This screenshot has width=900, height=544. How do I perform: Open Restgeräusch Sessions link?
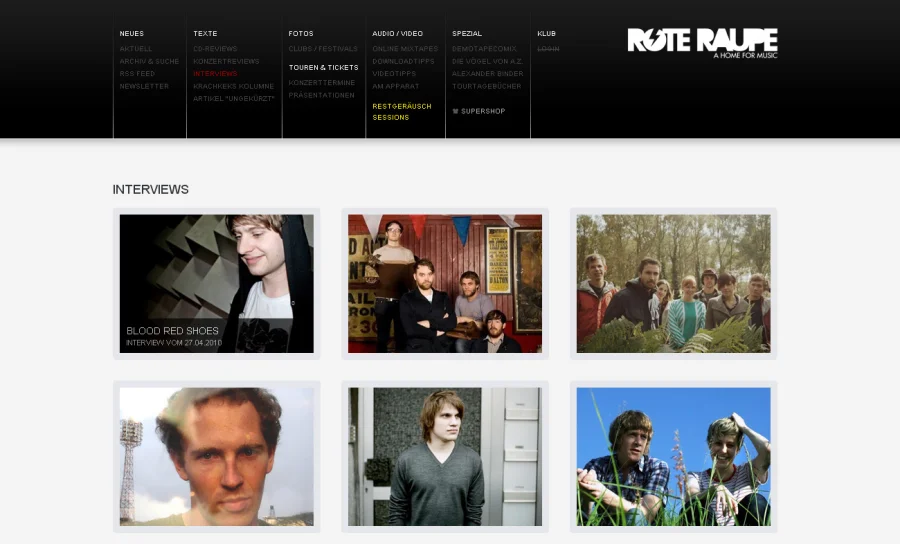click(402, 111)
